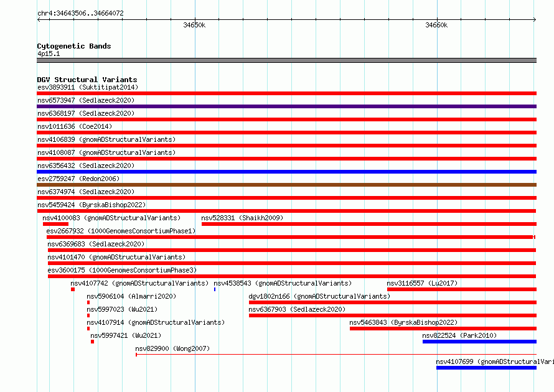The height and width of the screenshot is (392, 554).
Task: Click the nsv6573947 (Sedlazeck2020) label
Action: click(x=86, y=100)
